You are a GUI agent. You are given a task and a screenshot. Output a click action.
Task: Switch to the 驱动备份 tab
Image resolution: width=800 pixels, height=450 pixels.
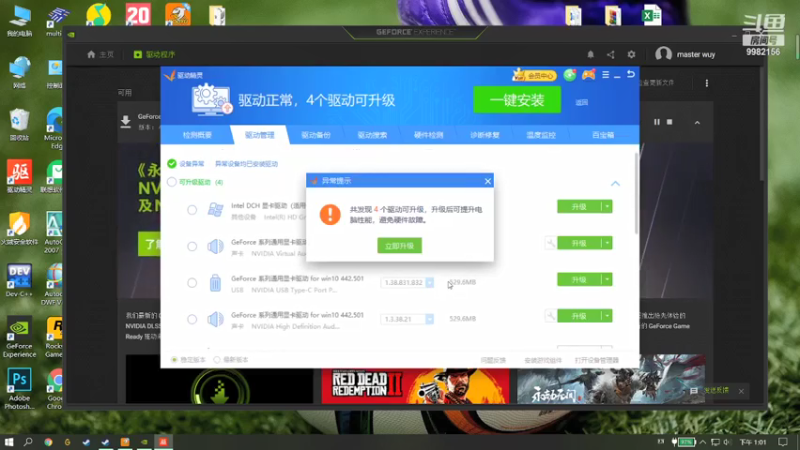point(316,135)
